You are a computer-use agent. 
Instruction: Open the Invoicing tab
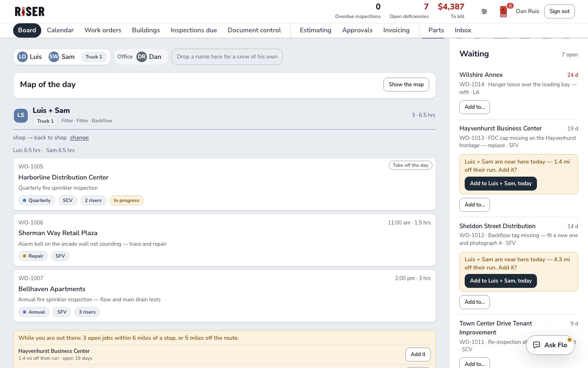[396, 30]
